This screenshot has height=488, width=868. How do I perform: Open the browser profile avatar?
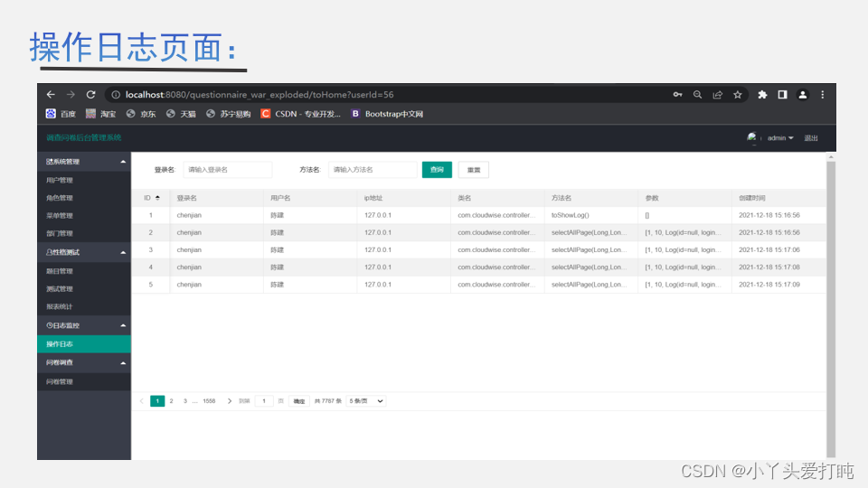coord(803,95)
